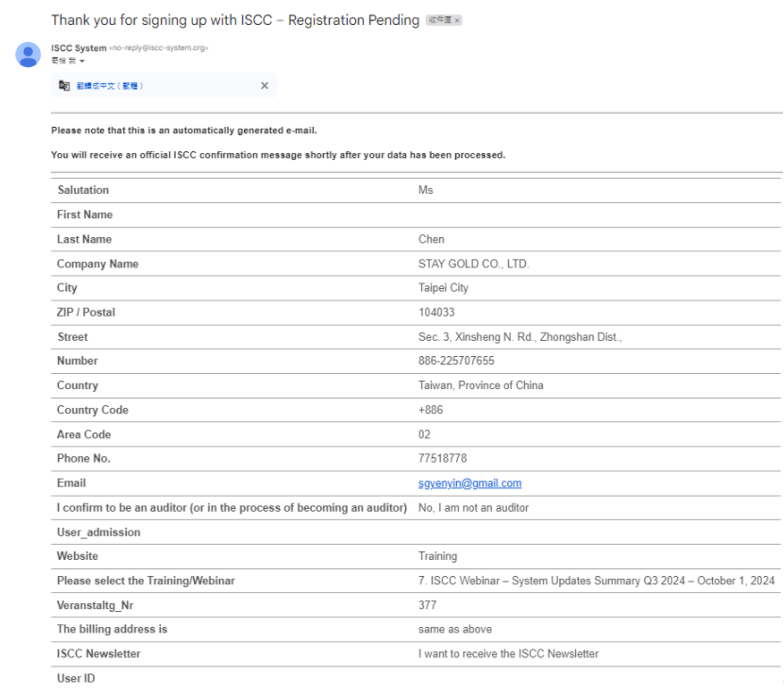Viewport: 784px width, 693px height.
Task: Click the automatically generated e-mail notice
Action: pyautogui.click(x=184, y=130)
